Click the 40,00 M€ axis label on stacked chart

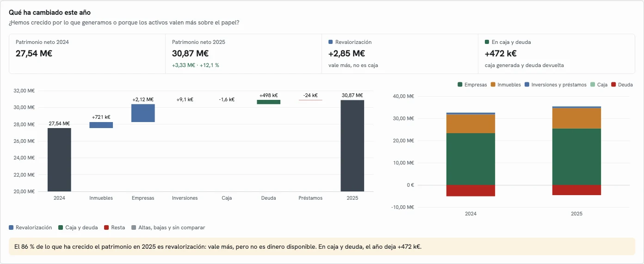(403, 96)
